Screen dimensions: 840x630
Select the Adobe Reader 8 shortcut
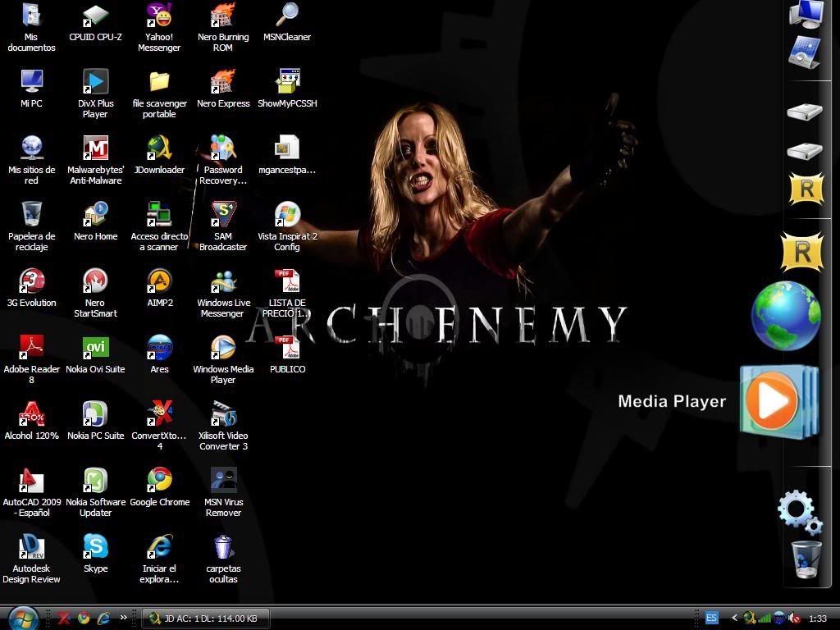(32, 359)
